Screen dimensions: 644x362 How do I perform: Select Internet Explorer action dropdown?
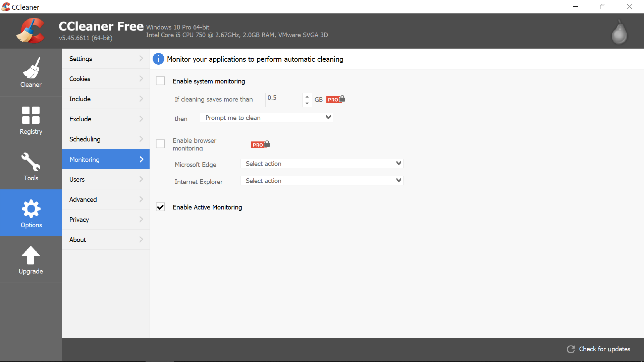click(322, 180)
